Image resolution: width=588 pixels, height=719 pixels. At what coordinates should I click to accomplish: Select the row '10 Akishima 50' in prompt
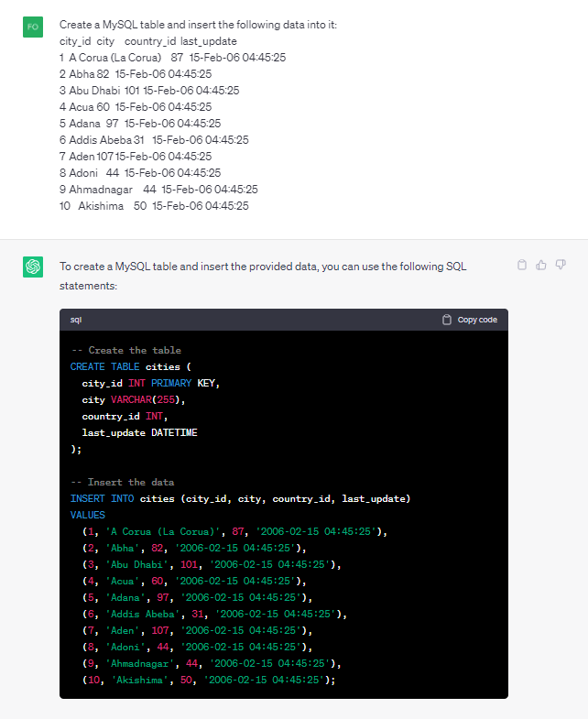154,206
